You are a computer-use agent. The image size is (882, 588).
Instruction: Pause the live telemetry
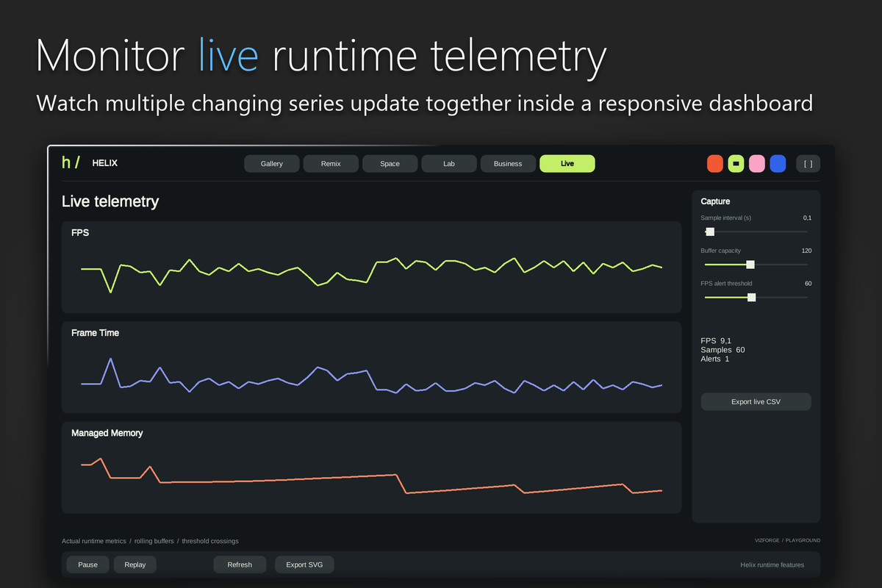88,564
